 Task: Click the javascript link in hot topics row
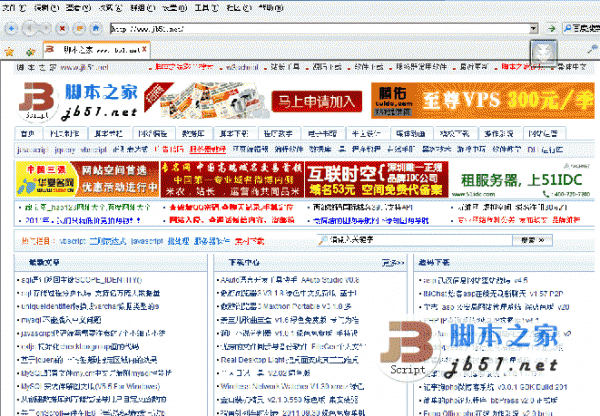(x=147, y=241)
